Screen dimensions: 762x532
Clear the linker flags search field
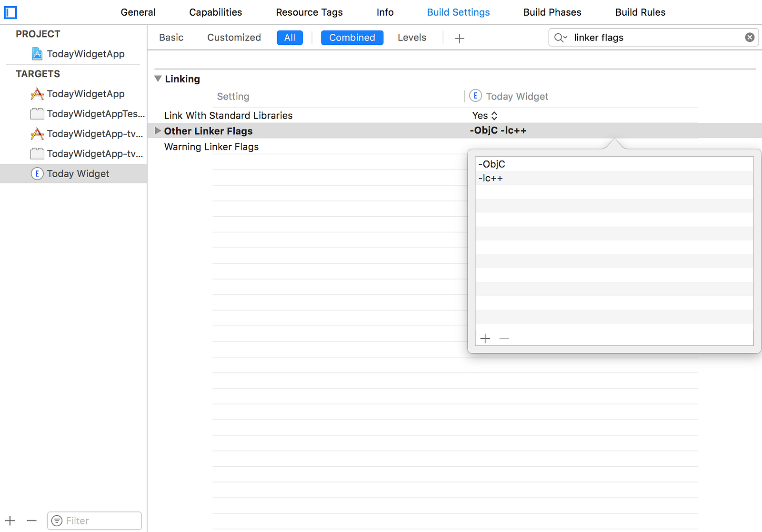point(750,37)
